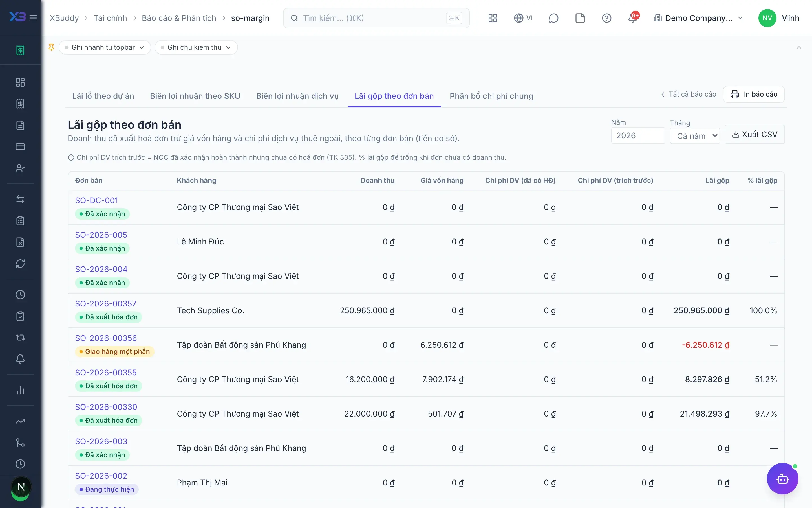
Task: Open the AI assistant robot button
Action: tap(782, 478)
